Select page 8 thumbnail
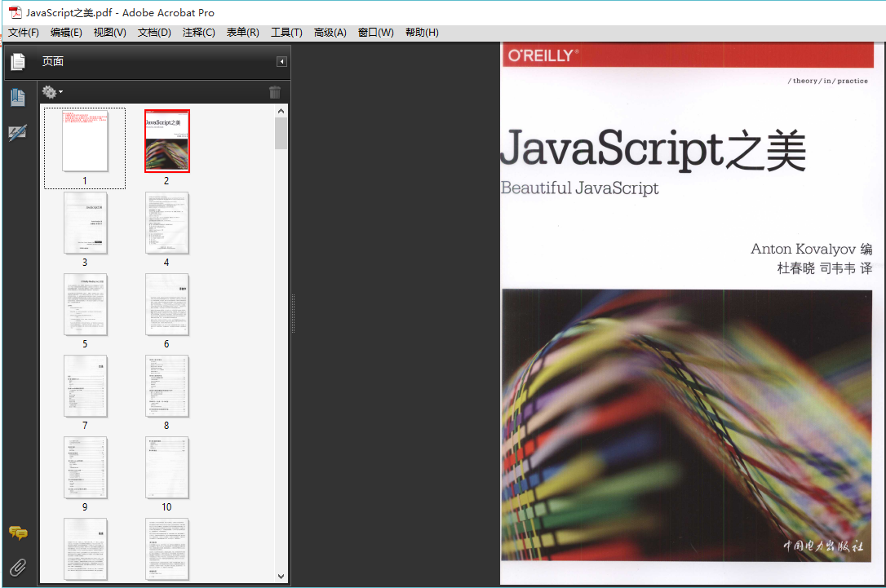This screenshot has height=588, width=886. point(166,387)
